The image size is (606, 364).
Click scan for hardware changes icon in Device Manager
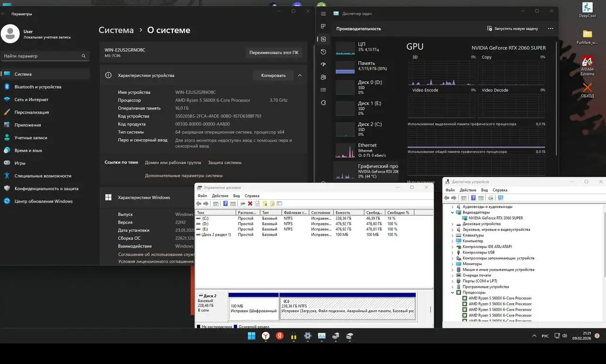(500, 198)
